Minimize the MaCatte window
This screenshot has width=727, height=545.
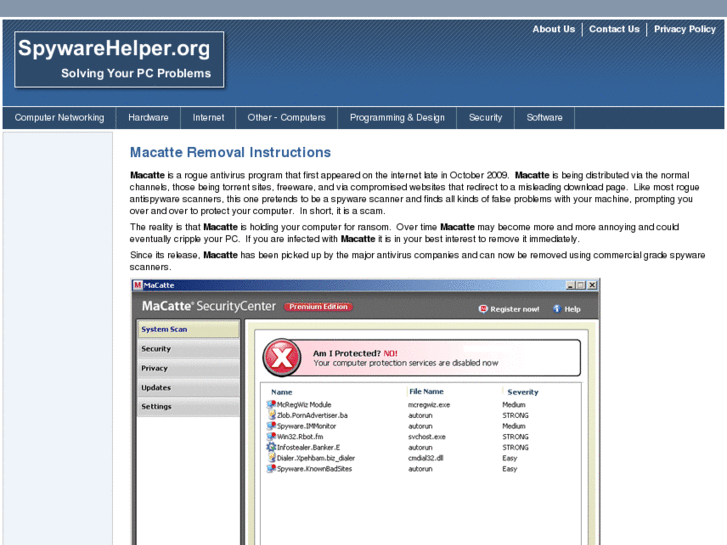571,285
